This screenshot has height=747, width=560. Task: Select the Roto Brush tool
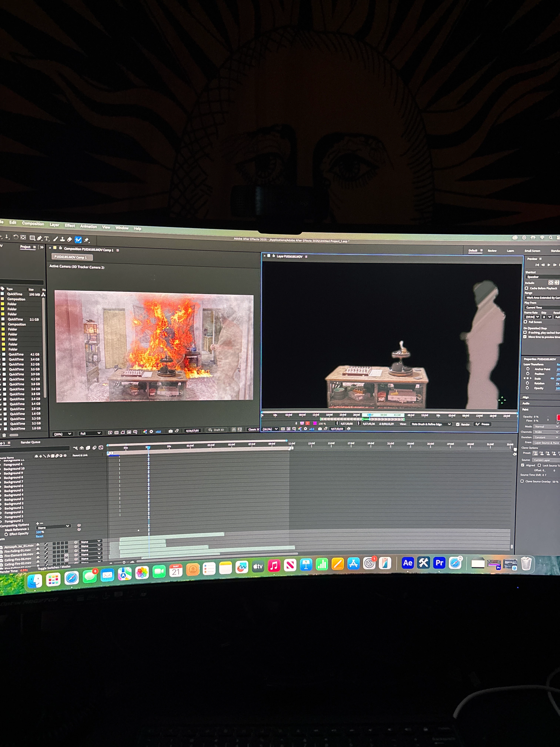pos(78,239)
